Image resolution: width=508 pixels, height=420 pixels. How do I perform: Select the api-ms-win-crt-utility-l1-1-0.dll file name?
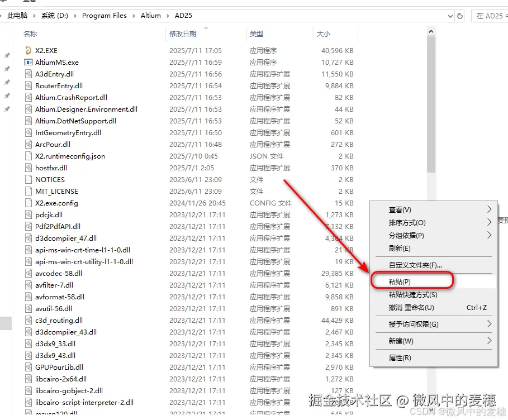coord(84,261)
